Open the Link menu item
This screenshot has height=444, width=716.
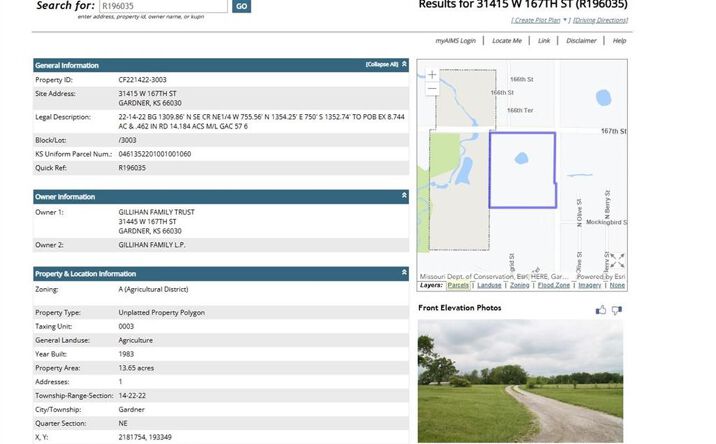pyautogui.click(x=544, y=41)
